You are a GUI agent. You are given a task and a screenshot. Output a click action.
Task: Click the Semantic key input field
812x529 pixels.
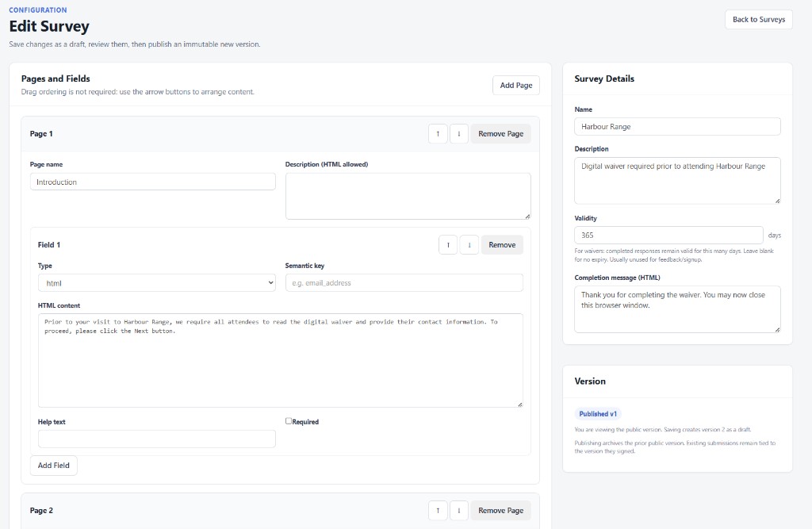pos(404,283)
